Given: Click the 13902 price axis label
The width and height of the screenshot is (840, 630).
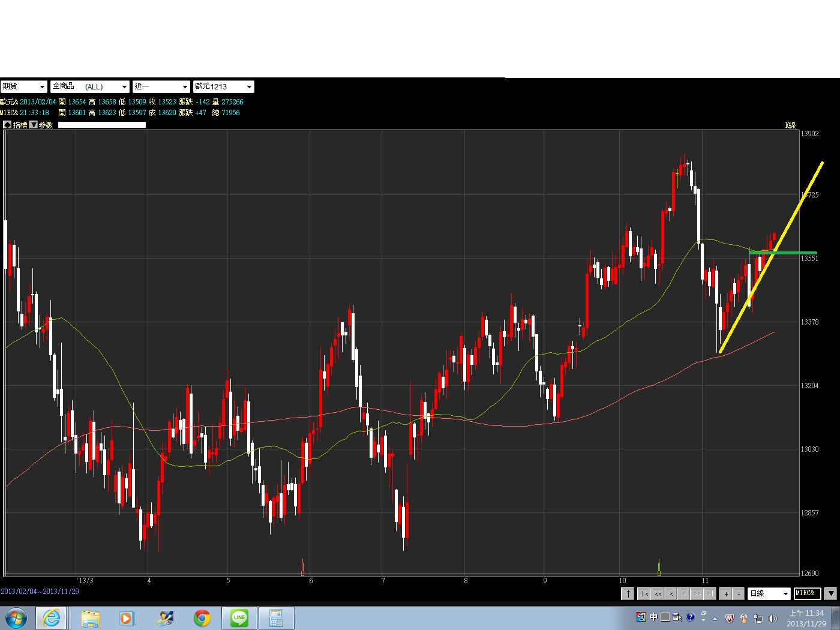Looking at the screenshot, I should pyautogui.click(x=809, y=134).
